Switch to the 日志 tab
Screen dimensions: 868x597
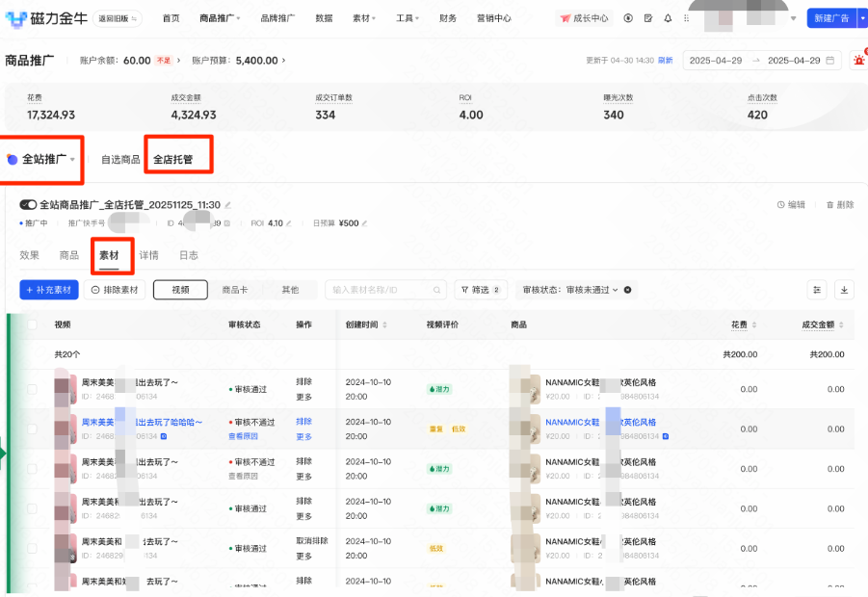click(189, 255)
